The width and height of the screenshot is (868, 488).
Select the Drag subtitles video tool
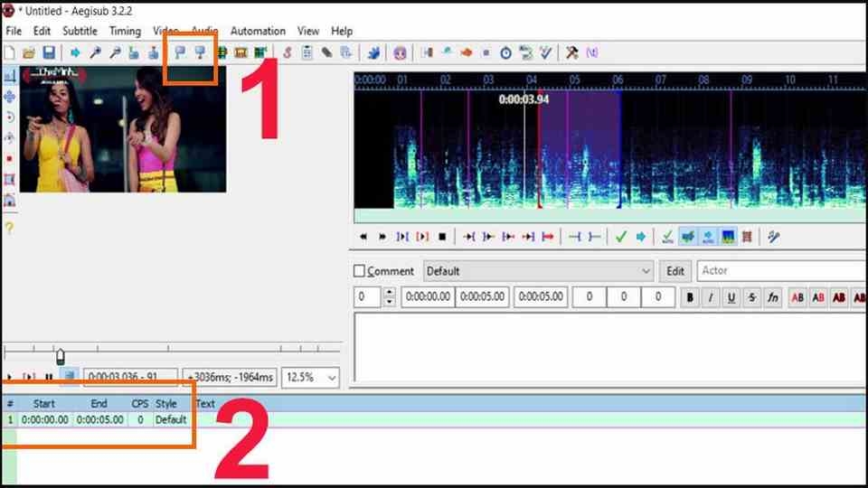(x=9, y=97)
